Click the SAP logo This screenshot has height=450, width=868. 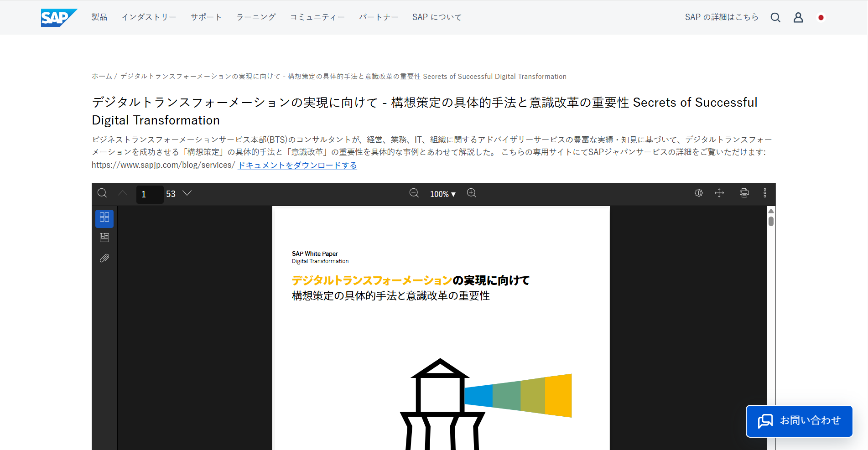59,18
